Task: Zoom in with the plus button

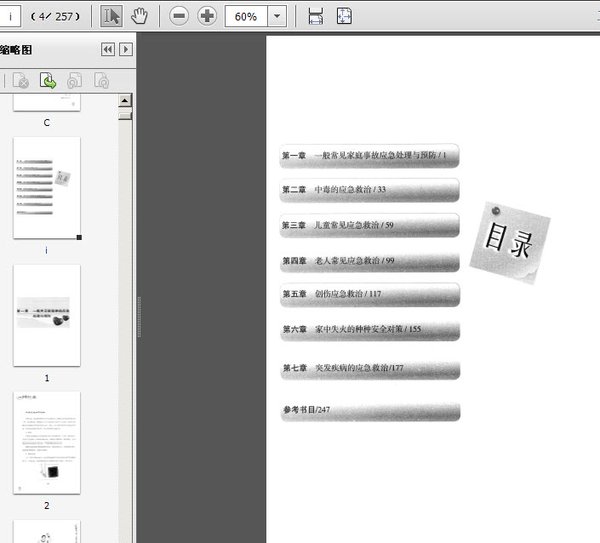Action: [x=207, y=16]
